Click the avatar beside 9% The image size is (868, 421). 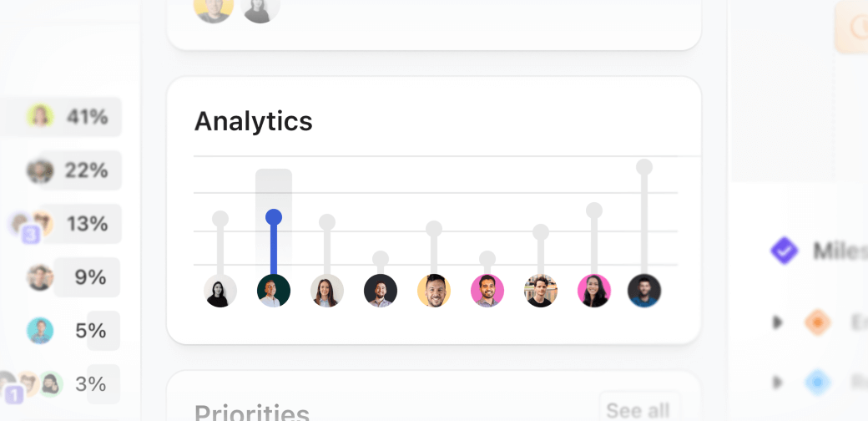coord(40,277)
